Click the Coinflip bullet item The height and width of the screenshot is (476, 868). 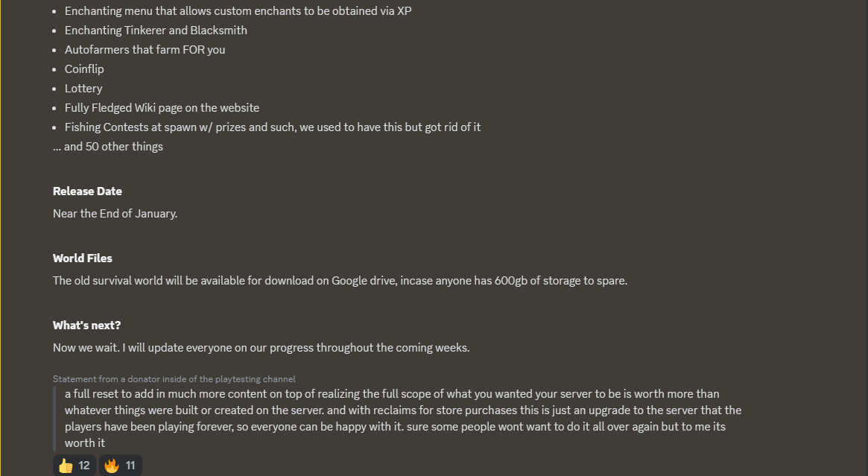pyautogui.click(x=84, y=69)
